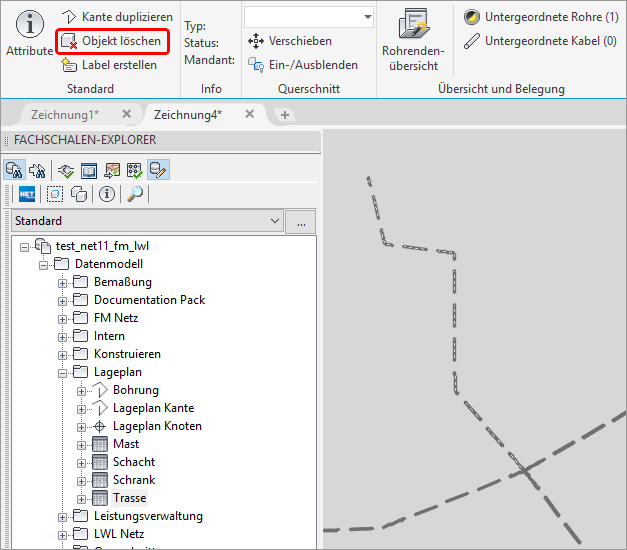
Task: Select the LWL Netz folder item
Action: click(x=119, y=534)
